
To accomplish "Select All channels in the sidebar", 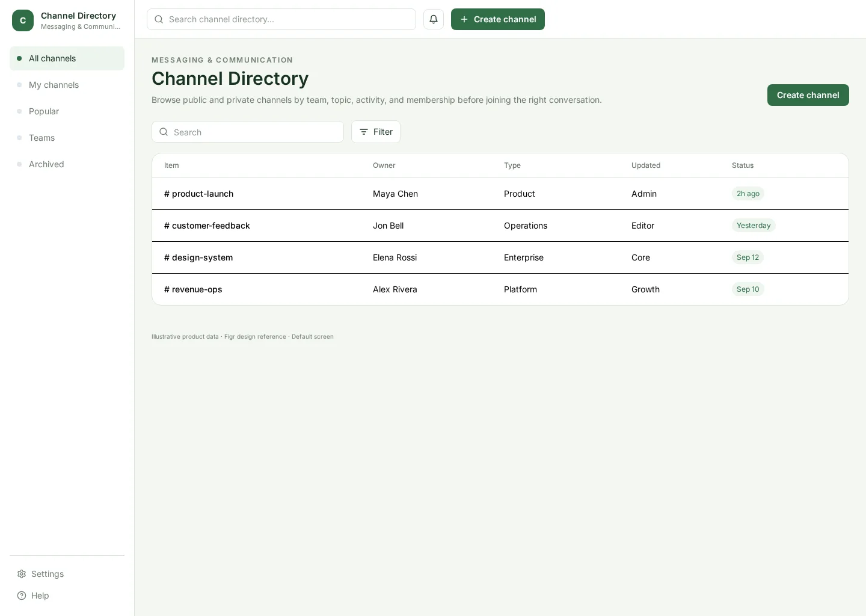I will click(x=67, y=58).
